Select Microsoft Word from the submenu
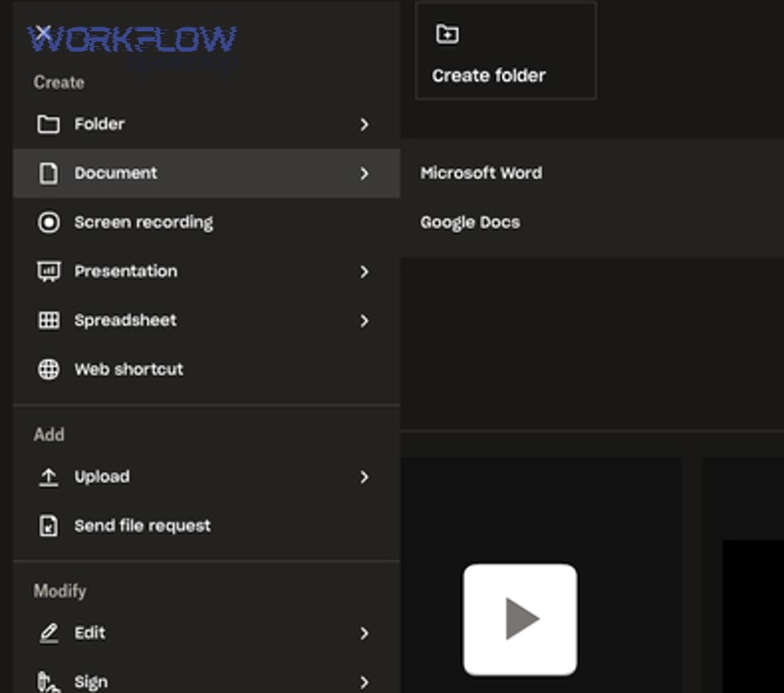Screen dimensions: 784x693 [x=482, y=173]
